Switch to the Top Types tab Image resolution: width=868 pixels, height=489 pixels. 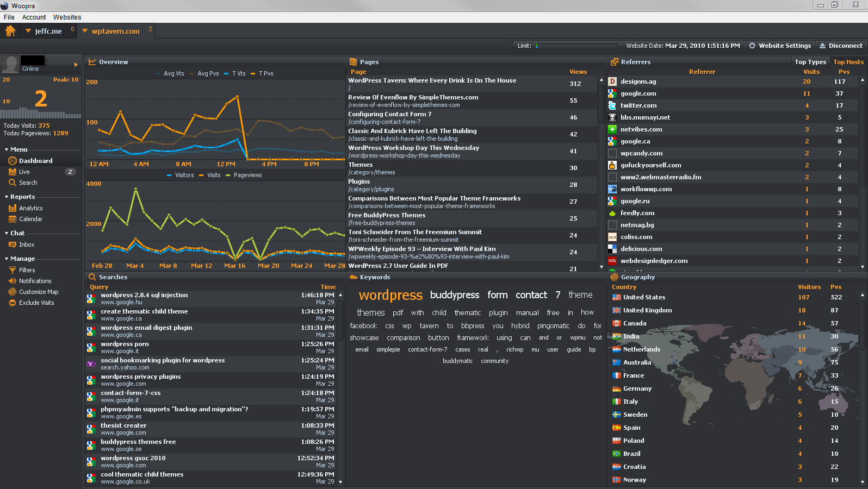pos(810,62)
